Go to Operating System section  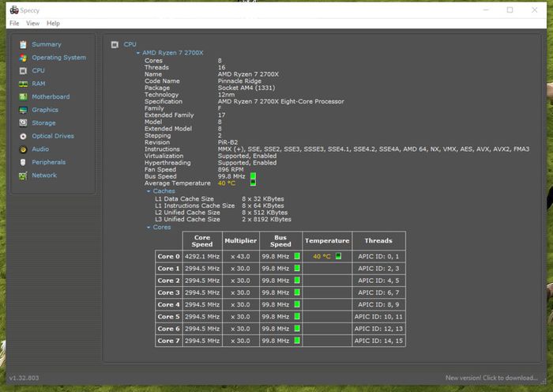58,58
